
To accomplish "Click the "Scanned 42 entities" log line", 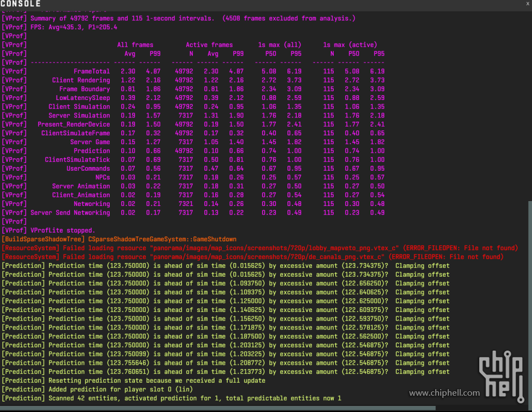I will [x=171, y=398].
